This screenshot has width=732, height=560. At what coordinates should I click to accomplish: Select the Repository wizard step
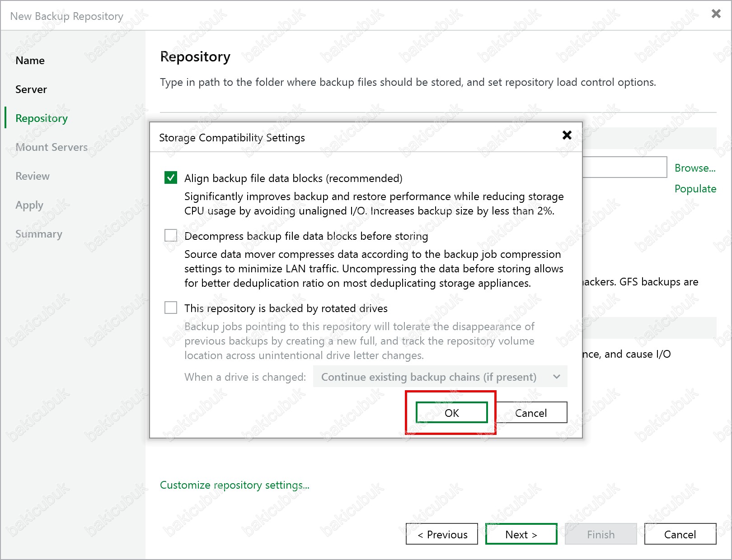point(42,118)
